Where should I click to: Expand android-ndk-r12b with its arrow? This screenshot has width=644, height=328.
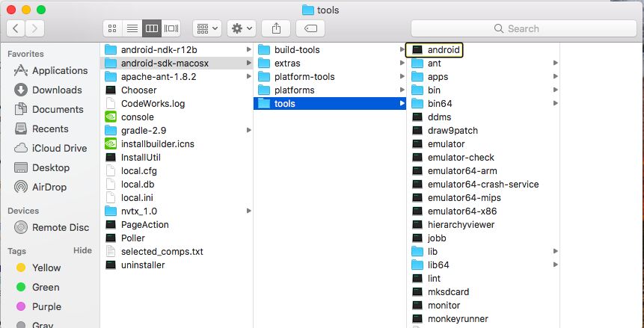coord(248,49)
